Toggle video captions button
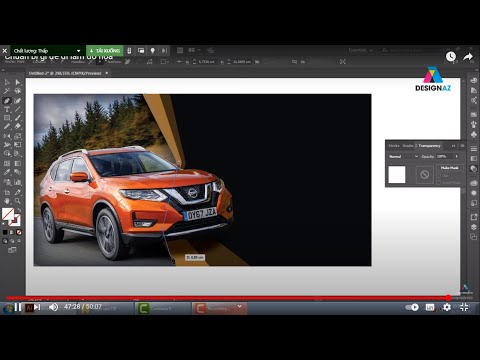This screenshot has width=480, height=360. [x=430, y=307]
